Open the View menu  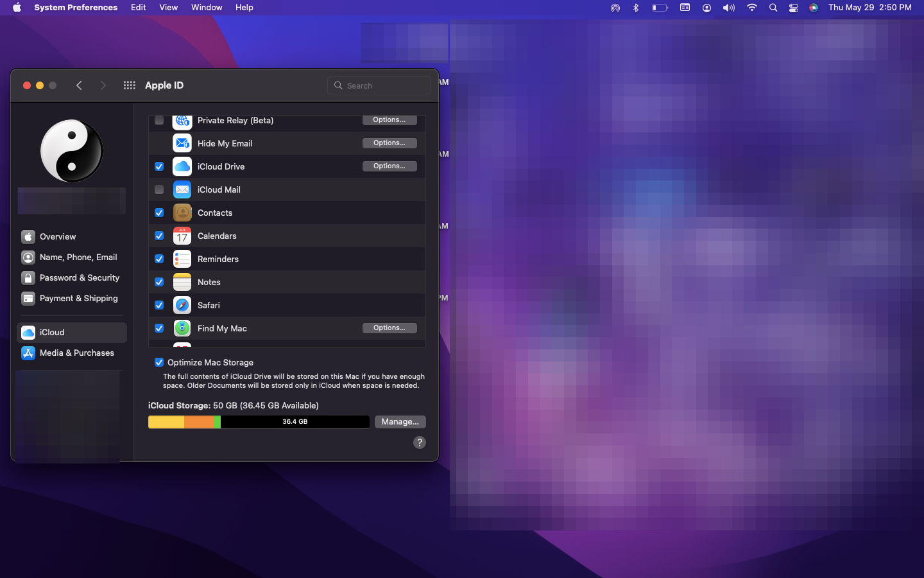click(168, 8)
